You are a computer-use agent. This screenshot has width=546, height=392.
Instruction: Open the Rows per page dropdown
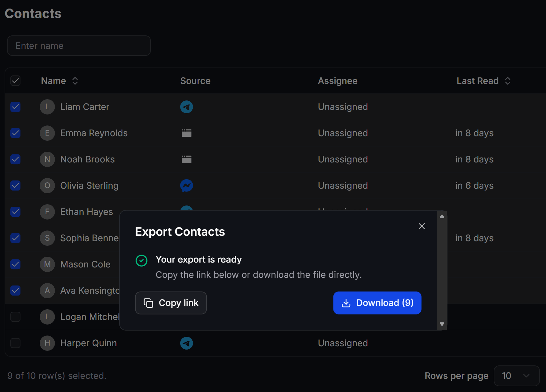click(x=517, y=376)
